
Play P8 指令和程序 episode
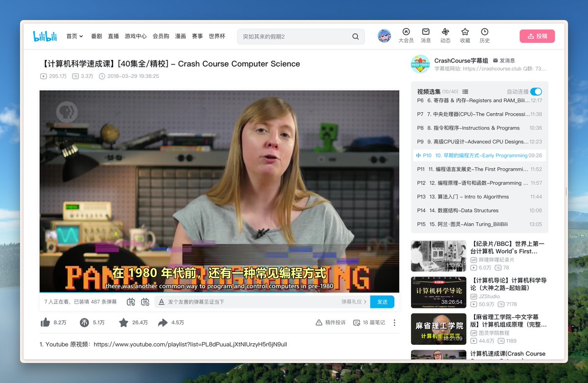[479, 128]
